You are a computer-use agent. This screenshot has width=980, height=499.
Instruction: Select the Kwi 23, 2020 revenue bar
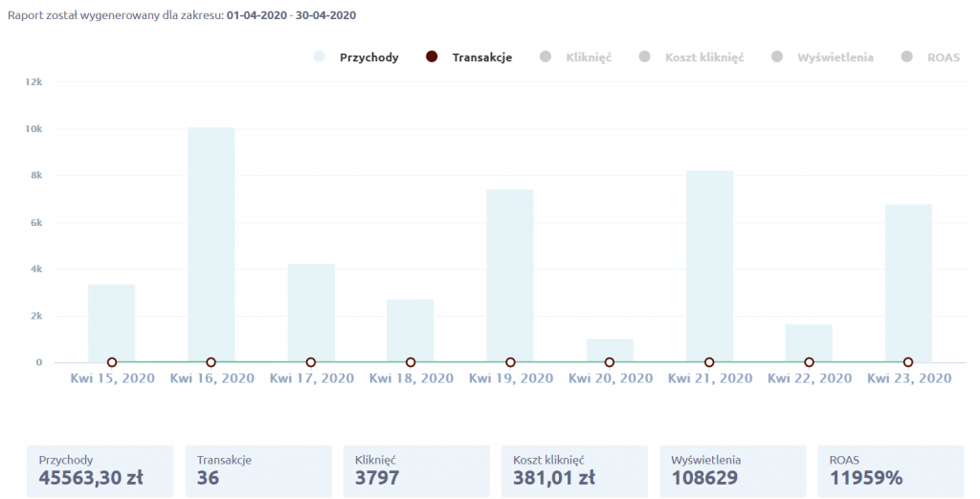click(908, 283)
